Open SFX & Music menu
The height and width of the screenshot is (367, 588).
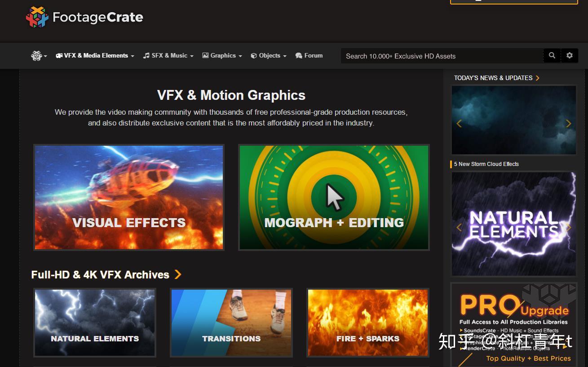168,56
